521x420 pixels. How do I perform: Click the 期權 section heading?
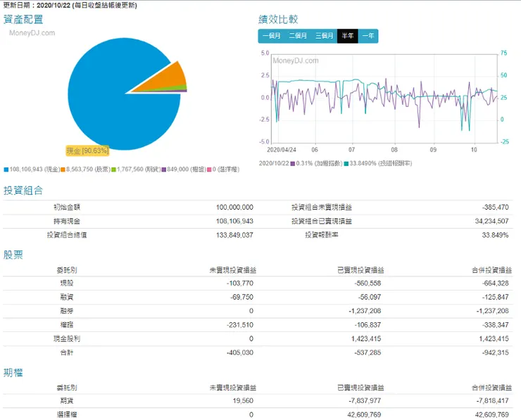coord(13,373)
